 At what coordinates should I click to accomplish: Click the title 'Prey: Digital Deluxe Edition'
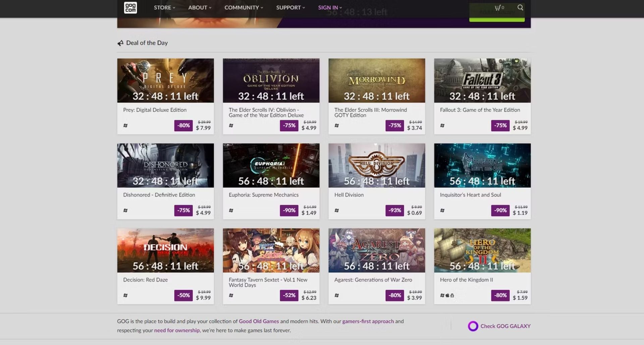click(x=155, y=110)
